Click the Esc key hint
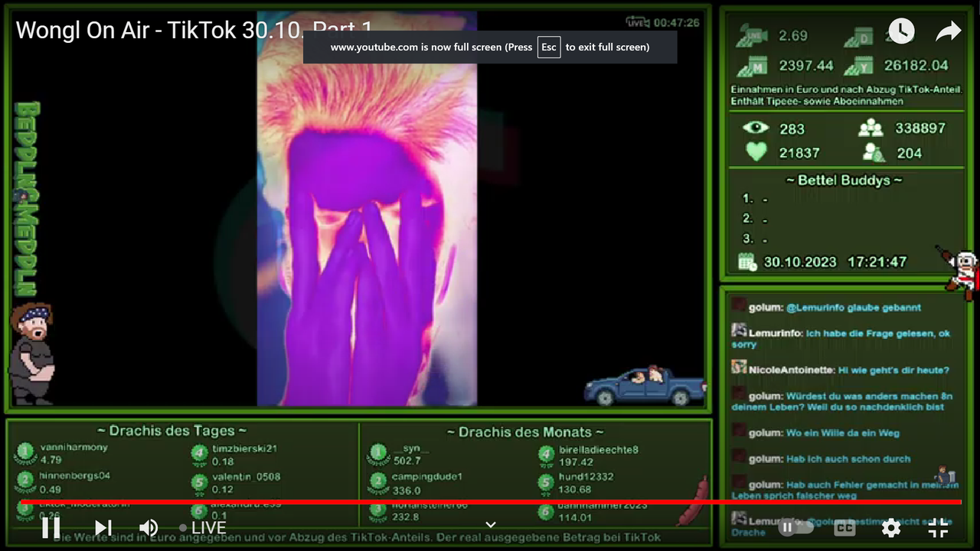Viewport: 980px width, 551px height. [549, 47]
